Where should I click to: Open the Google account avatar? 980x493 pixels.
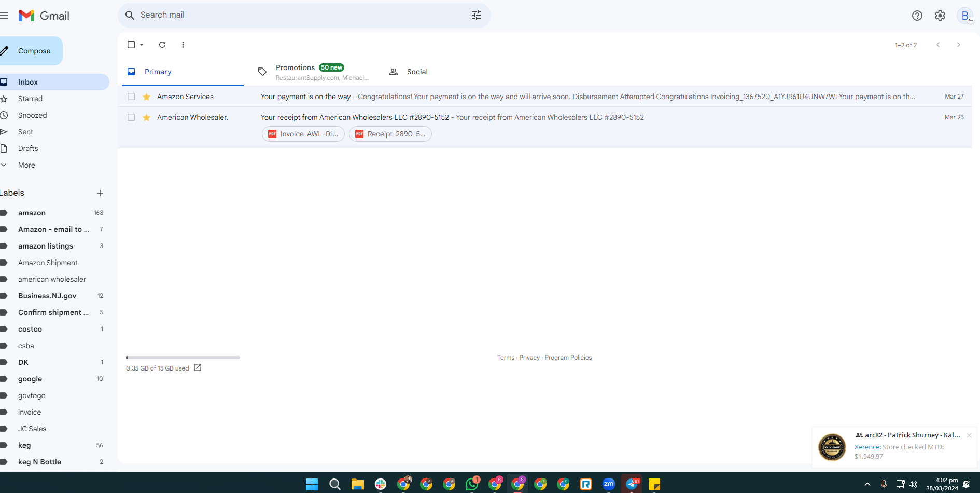[x=965, y=16]
